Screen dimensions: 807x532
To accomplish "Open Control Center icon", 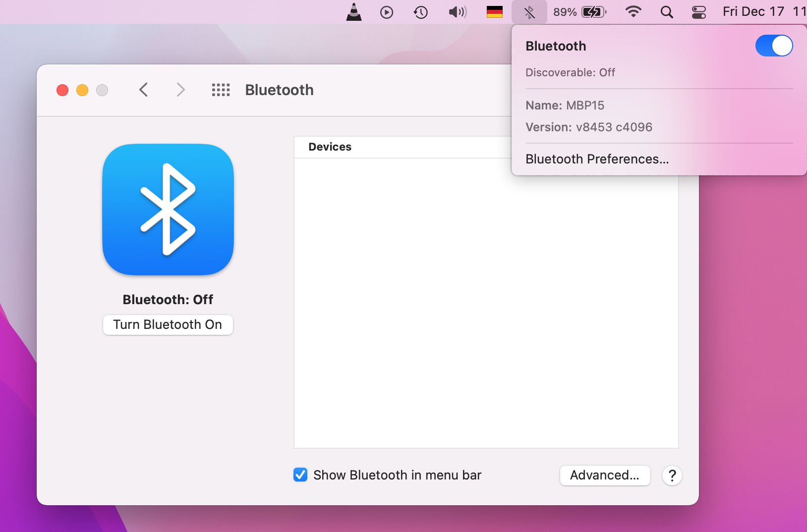I will coord(699,12).
